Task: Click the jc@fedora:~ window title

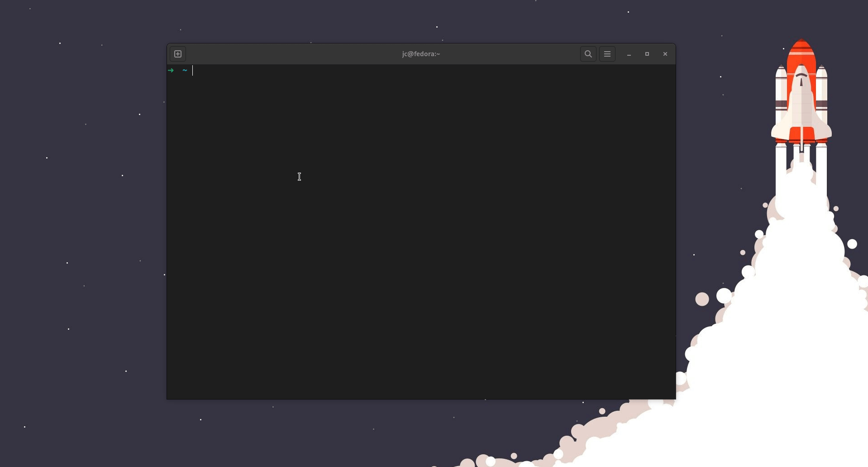Action: pyautogui.click(x=421, y=54)
